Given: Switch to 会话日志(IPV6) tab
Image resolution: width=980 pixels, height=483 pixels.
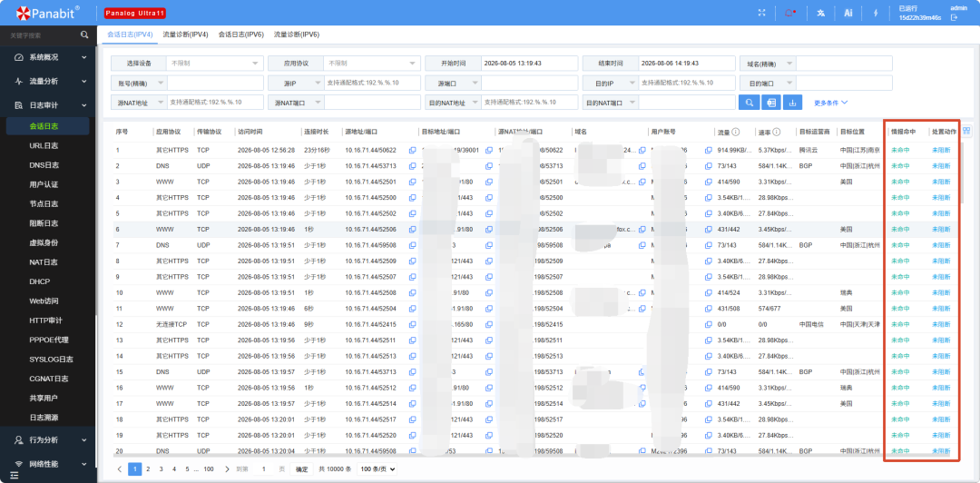Looking at the screenshot, I should [240, 34].
